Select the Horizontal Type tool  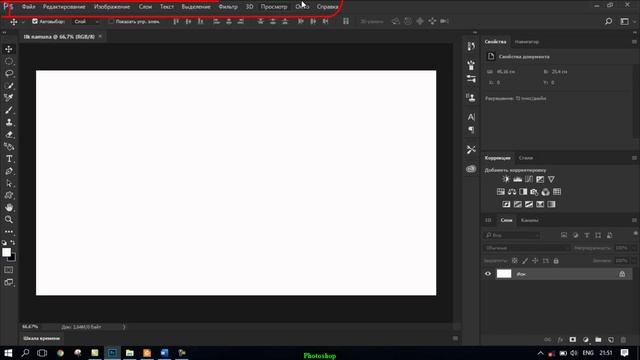9,159
